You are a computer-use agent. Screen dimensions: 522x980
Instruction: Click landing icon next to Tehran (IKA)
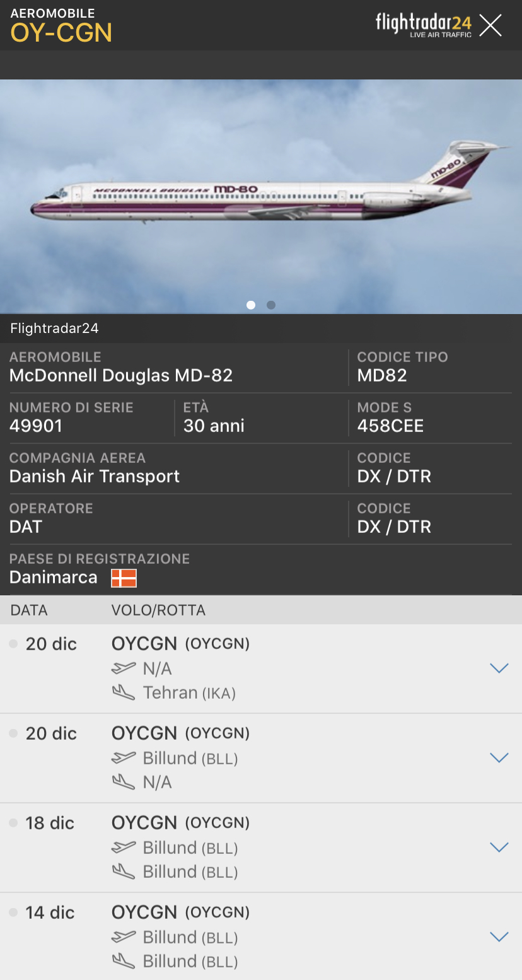point(124,693)
